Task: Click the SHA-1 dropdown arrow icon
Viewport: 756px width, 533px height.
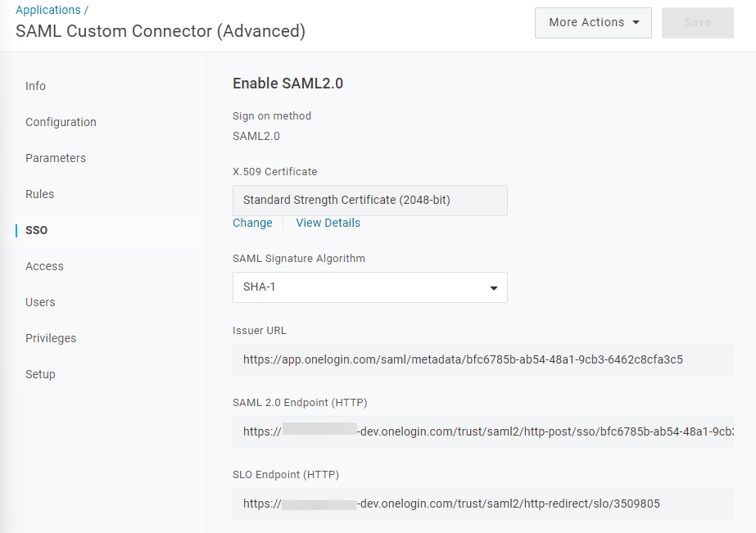Action: 494,287
